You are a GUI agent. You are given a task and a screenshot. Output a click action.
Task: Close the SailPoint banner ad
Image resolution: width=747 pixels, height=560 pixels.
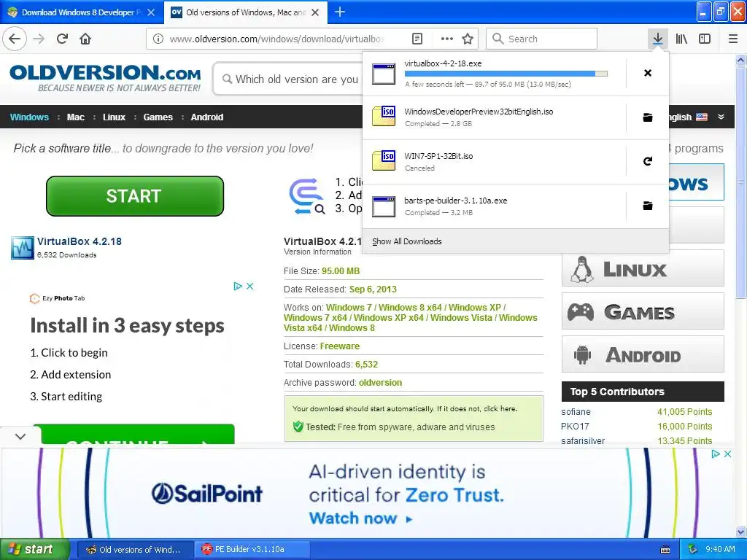click(727, 454)
